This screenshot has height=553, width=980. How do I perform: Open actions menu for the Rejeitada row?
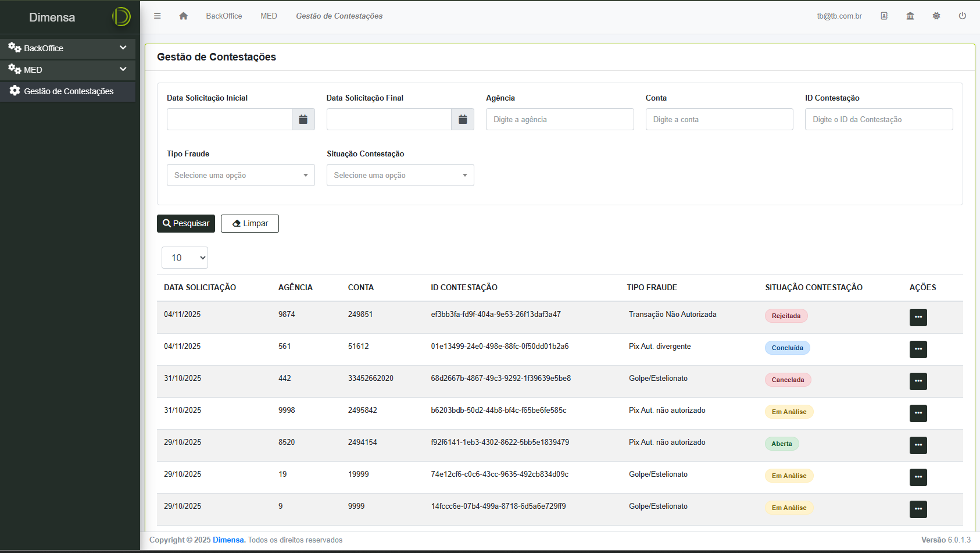tap(918, 317)
